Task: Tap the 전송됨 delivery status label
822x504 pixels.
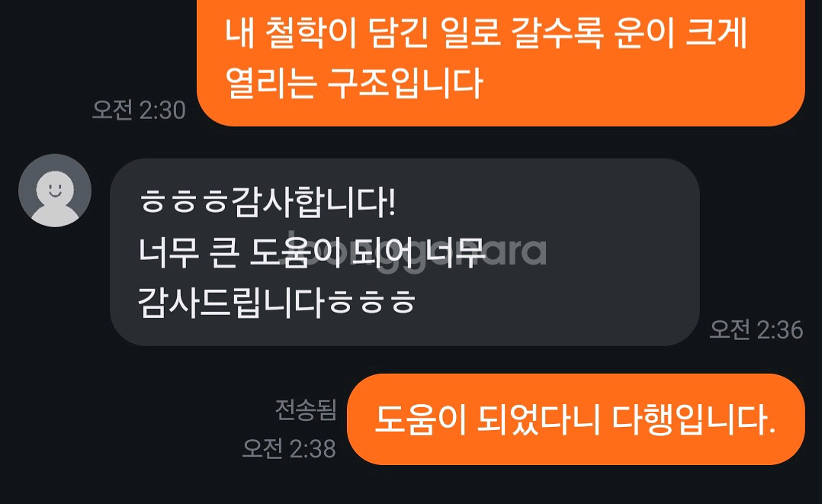Action: point(306,409)
